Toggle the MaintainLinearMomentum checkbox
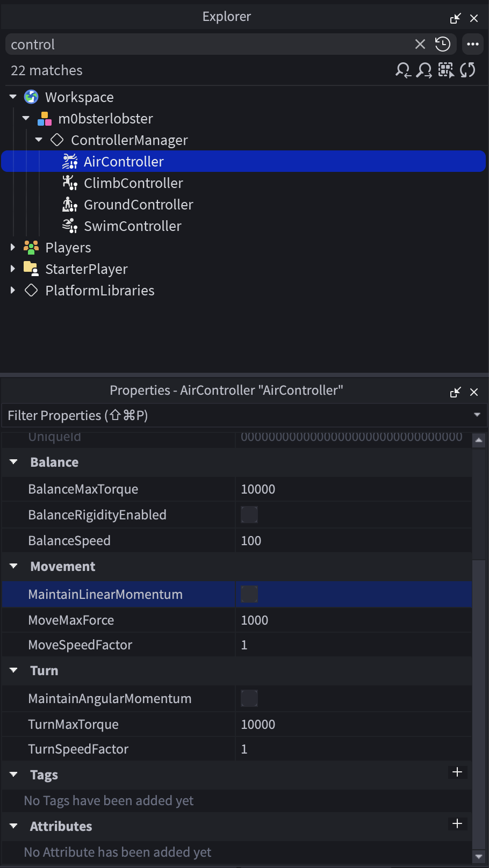This screenshot has height=868, width=489. (249, 594)
